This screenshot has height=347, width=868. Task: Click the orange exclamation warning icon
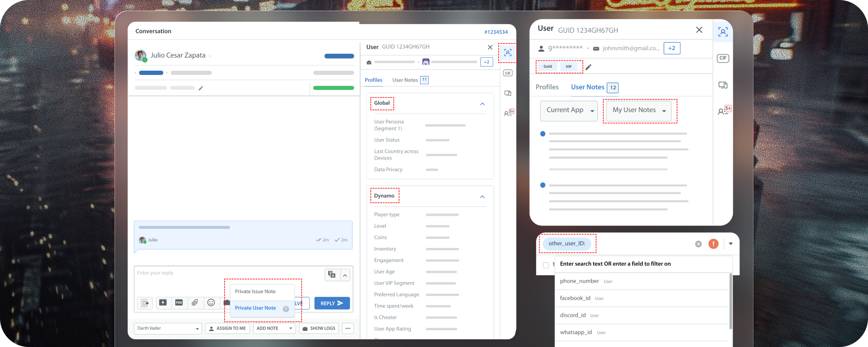(713, 244)
